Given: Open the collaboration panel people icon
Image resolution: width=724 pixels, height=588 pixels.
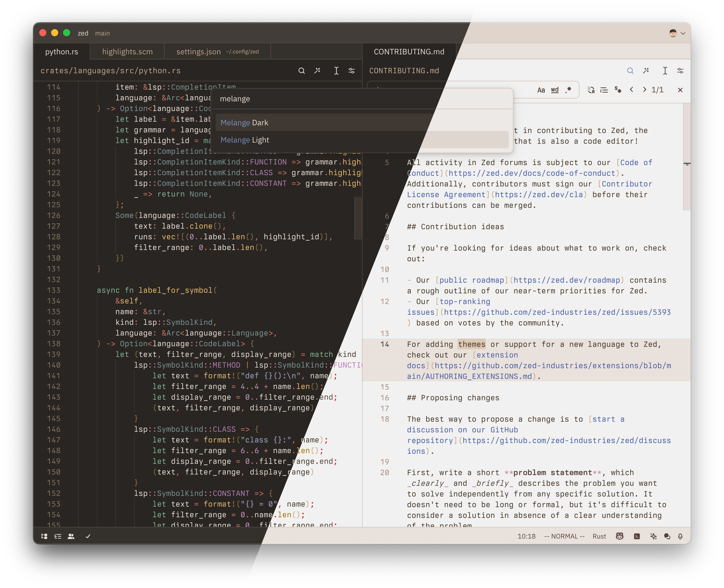Looking at the screenshot, I should pos(71,536).
